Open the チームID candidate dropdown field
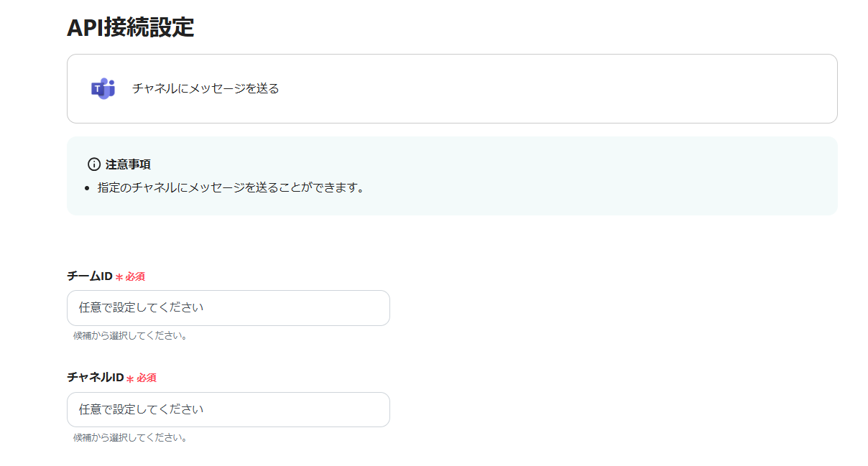 tap(228, 308)
